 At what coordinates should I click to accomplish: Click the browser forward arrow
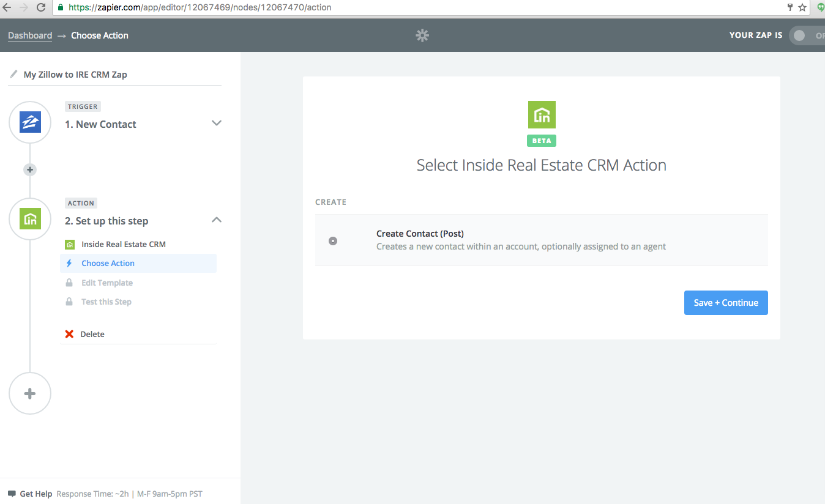(24, 8)
